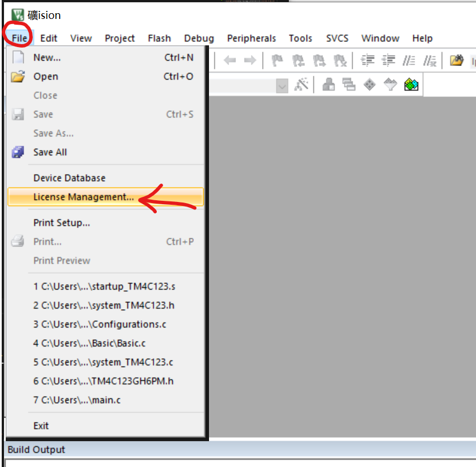The image size is (476, 467).
Task: Open recent file startup_TM4C123.s
Action: coord(104,286)
